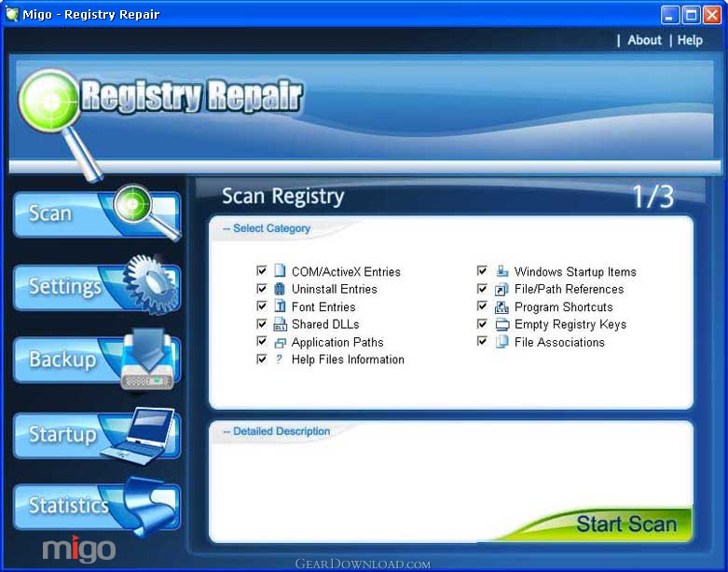The image size is (728, 572).
Task: Toggle the Uninstall Entries checkbox
Action: tap(262, 289)
